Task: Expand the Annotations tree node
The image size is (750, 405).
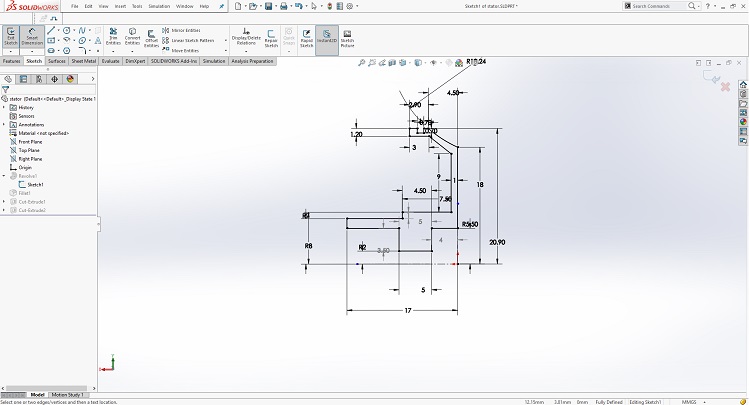Action: click(x=4, y=125)
